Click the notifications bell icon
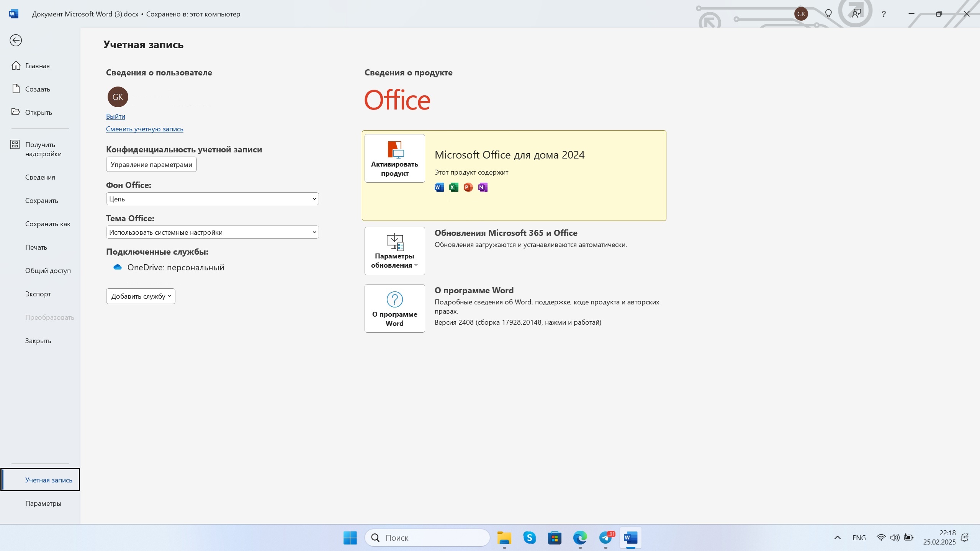Image resolution: width=980 pixels, height=551 pixels. [x=965, y=538]
